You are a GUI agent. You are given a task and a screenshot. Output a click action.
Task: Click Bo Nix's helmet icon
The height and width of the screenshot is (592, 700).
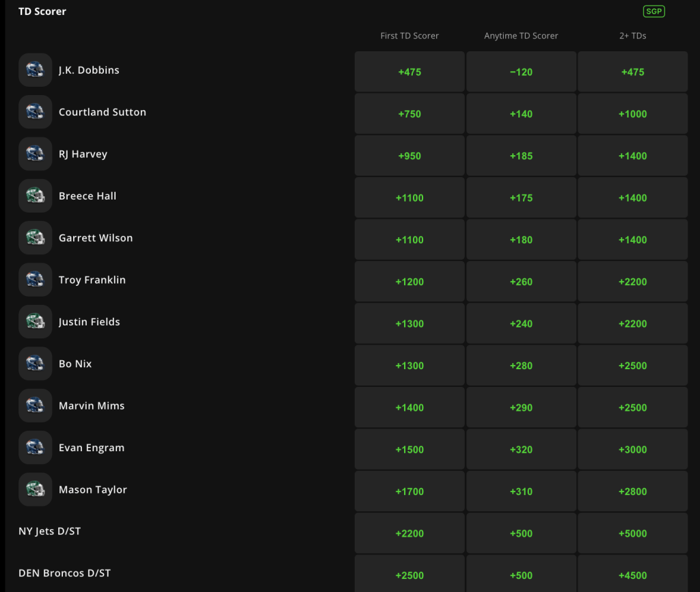pos(36,364)
